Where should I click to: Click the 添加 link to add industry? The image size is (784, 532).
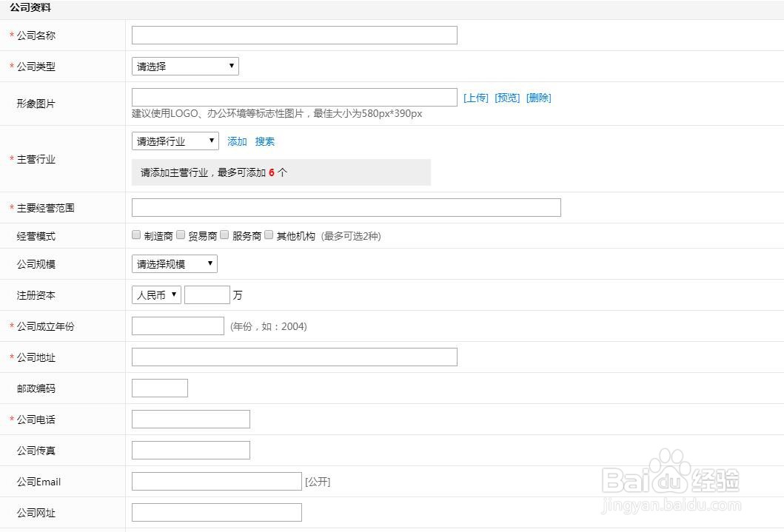(235, 141)
